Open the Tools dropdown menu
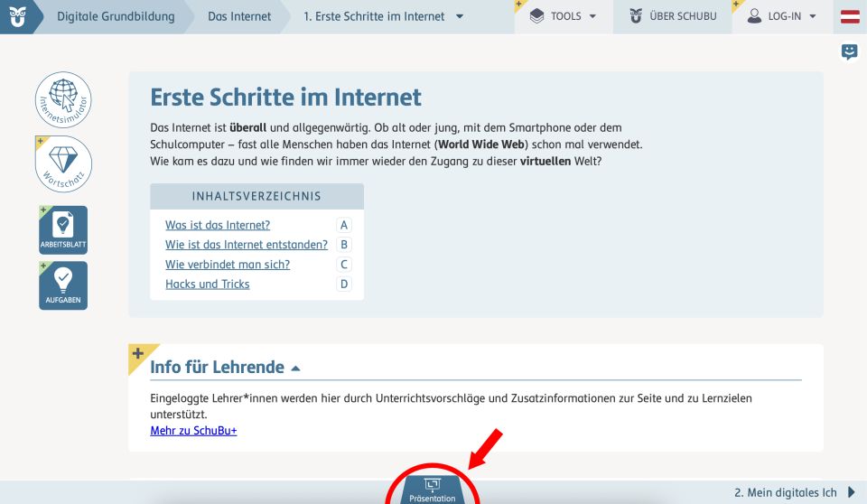867x504 pixels. [564, 16]
